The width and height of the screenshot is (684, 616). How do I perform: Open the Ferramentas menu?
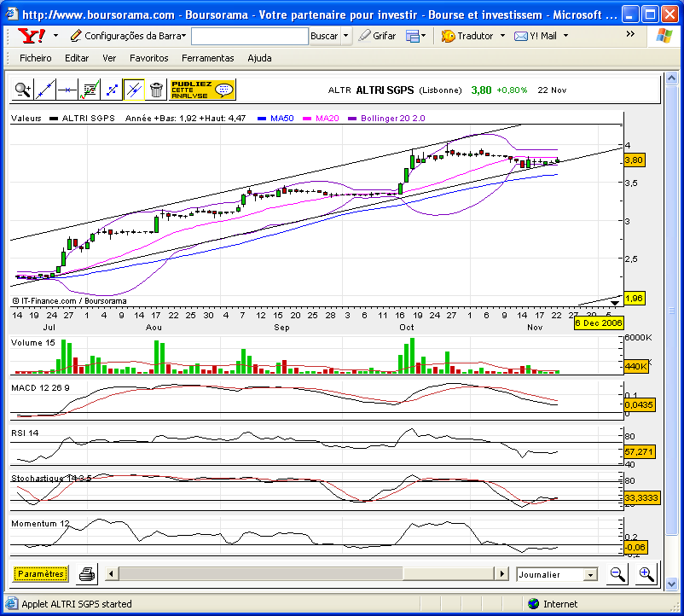point(207,58)
